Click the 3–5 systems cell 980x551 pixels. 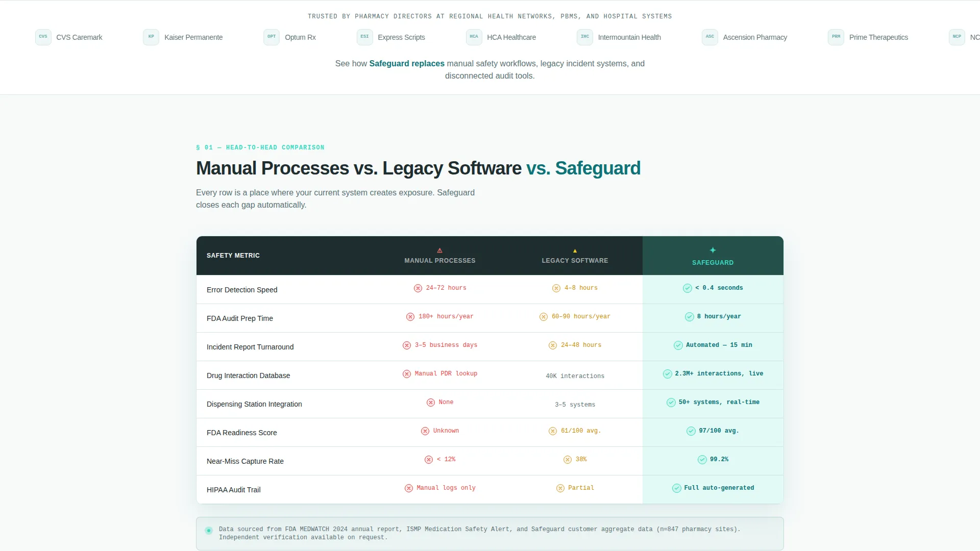pyautogui.click(x=575, y=405)
